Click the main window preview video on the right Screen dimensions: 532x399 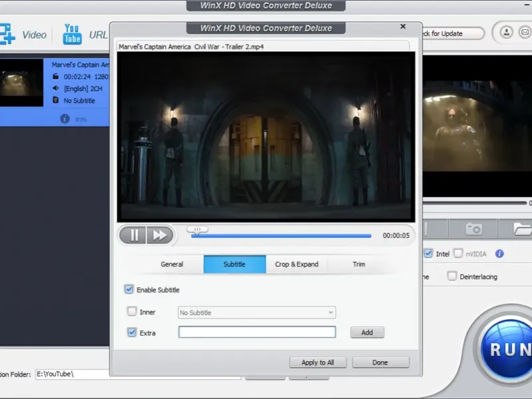477,126
